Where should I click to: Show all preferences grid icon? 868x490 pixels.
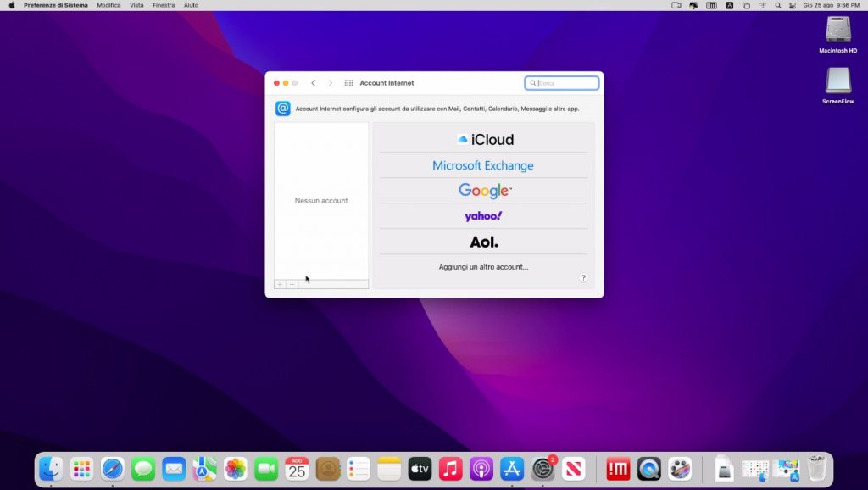point(348,83)
